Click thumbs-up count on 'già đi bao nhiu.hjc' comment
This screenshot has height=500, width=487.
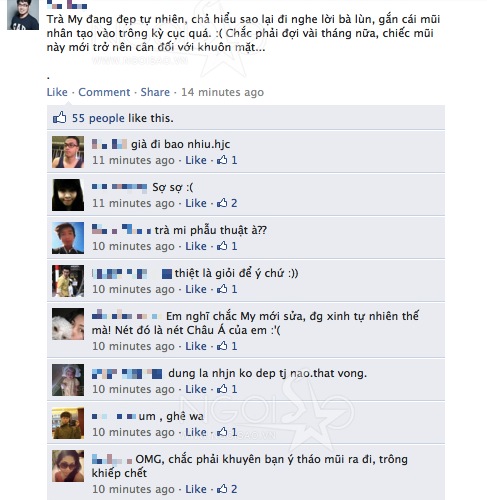click(x=227, y=160)
